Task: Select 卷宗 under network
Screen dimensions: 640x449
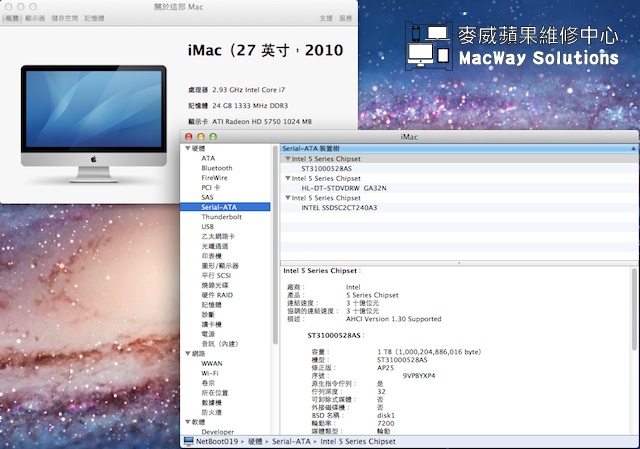Action: coord(208,383)
